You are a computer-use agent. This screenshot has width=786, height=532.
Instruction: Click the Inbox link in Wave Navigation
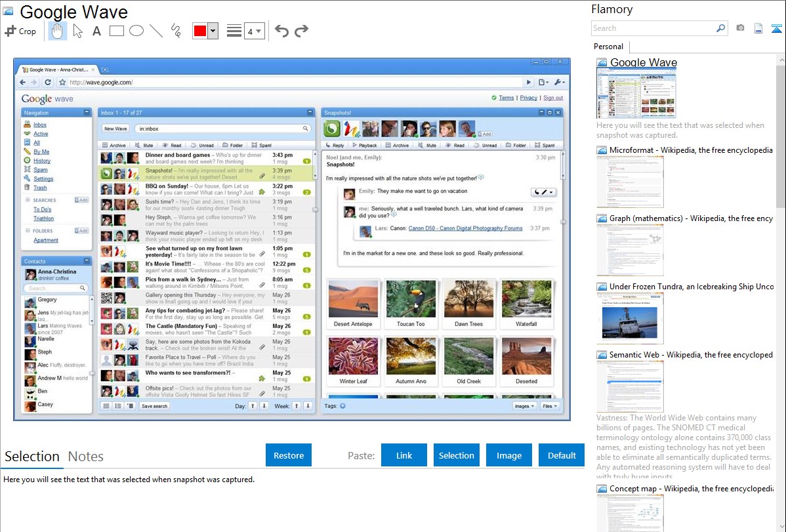40,125
